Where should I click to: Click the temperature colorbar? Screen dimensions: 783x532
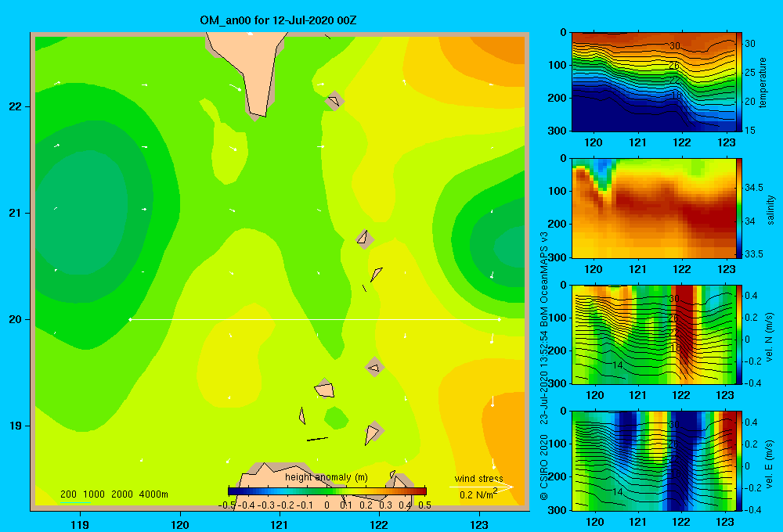tap(739, 82)
